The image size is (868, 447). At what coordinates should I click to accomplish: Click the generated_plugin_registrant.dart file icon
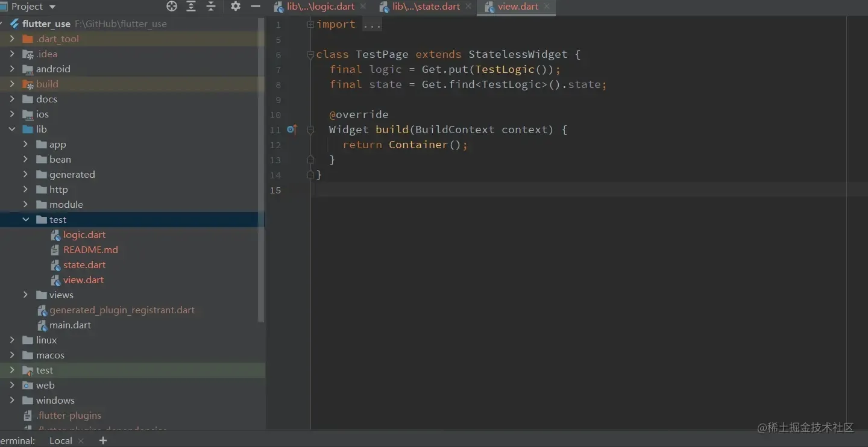coord(42,310)
